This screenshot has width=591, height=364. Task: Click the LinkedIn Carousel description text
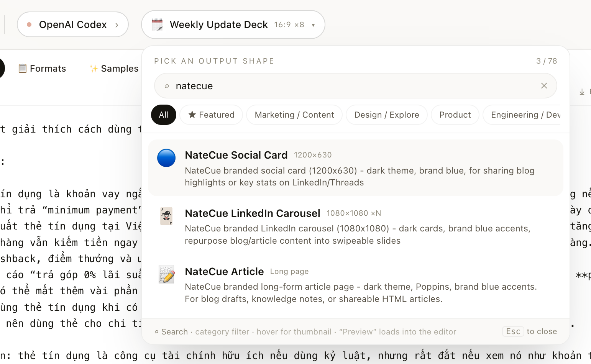point(358,234)
